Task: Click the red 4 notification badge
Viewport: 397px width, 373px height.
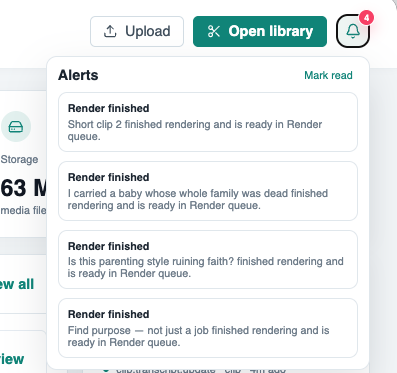Action: point(366,18)
